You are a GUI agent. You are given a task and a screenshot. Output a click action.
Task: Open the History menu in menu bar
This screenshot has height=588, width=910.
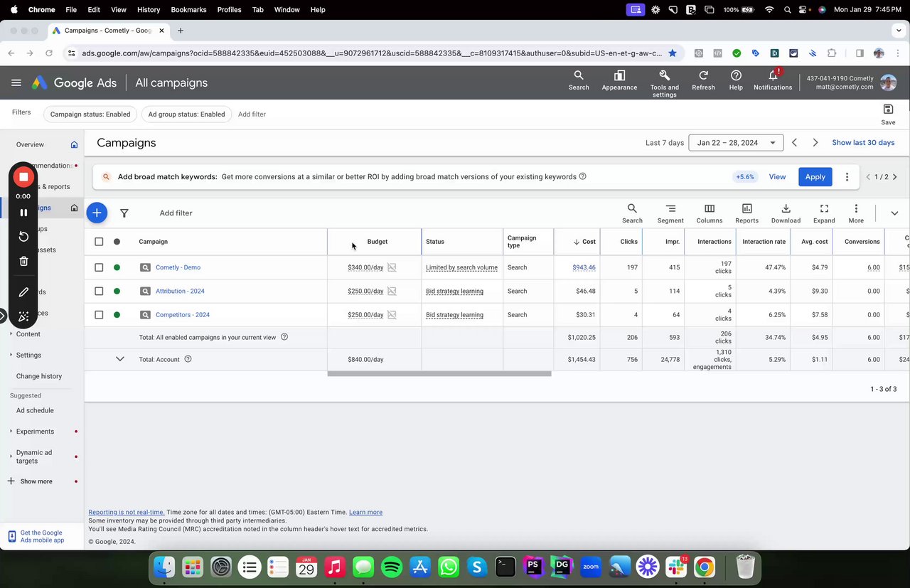click(149, 9)
